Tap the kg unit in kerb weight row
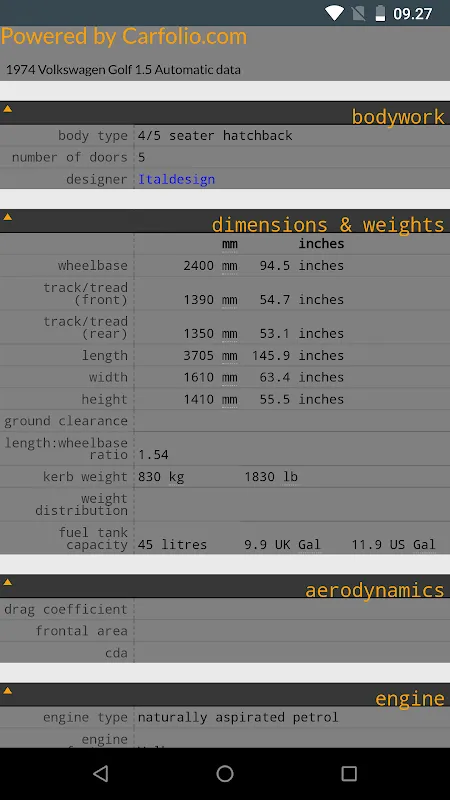 point(177,477)
